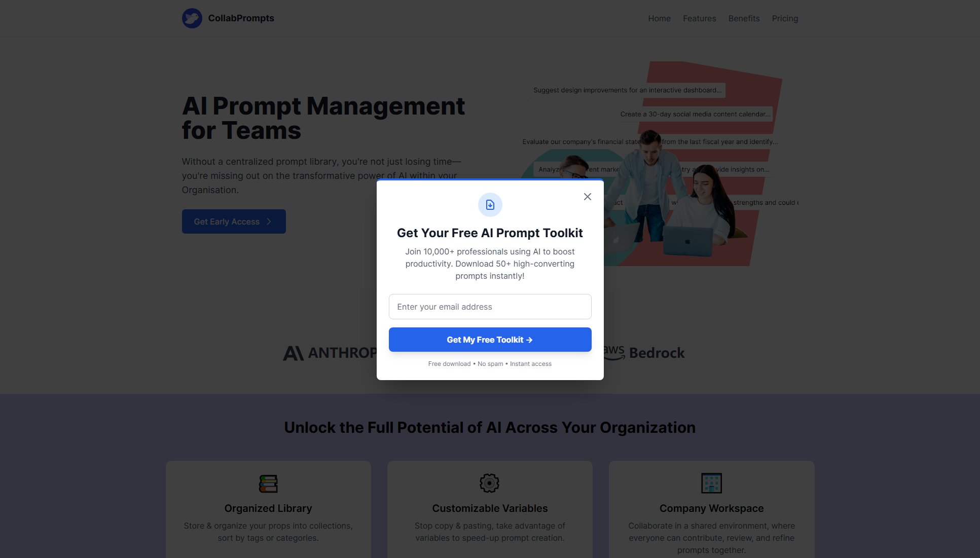
Task: Click the Company Workspace card heading
Action: click(x=711, y=508)
